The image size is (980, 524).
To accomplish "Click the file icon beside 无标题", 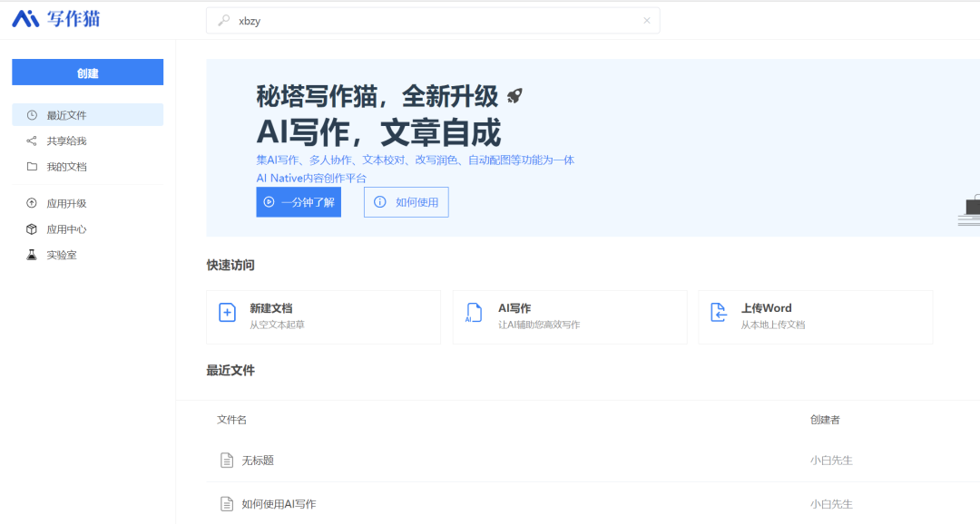I will coord(227,461).
